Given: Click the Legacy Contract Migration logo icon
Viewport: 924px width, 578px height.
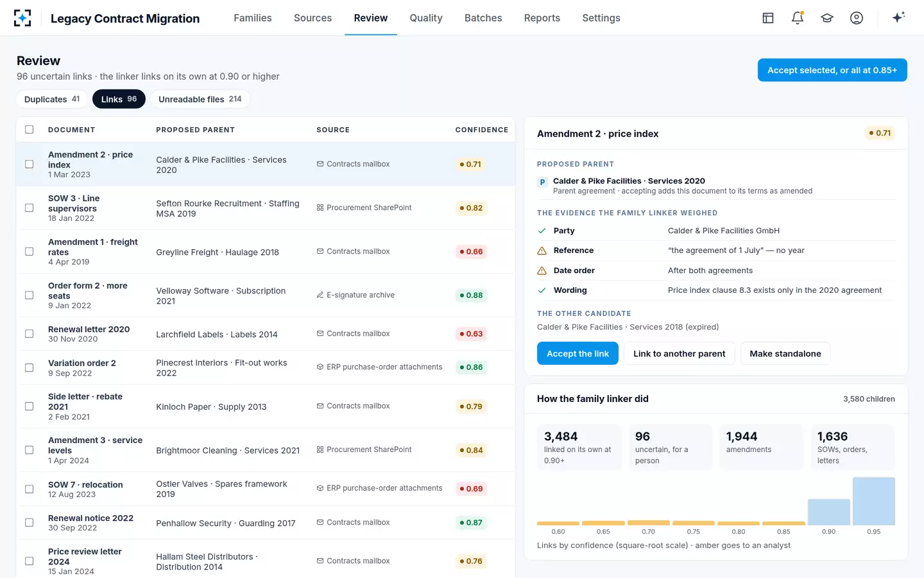Looking at the screenshot, I should 22,18.
